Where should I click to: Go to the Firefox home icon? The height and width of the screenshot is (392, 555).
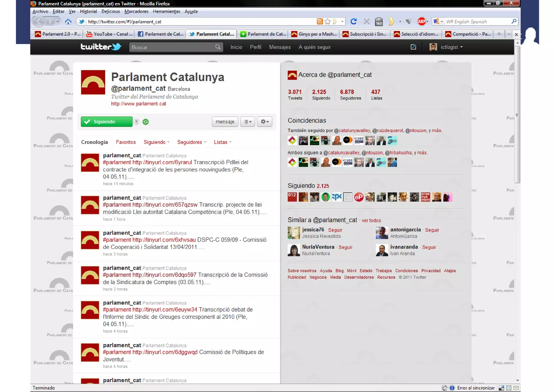coord(68,21)
